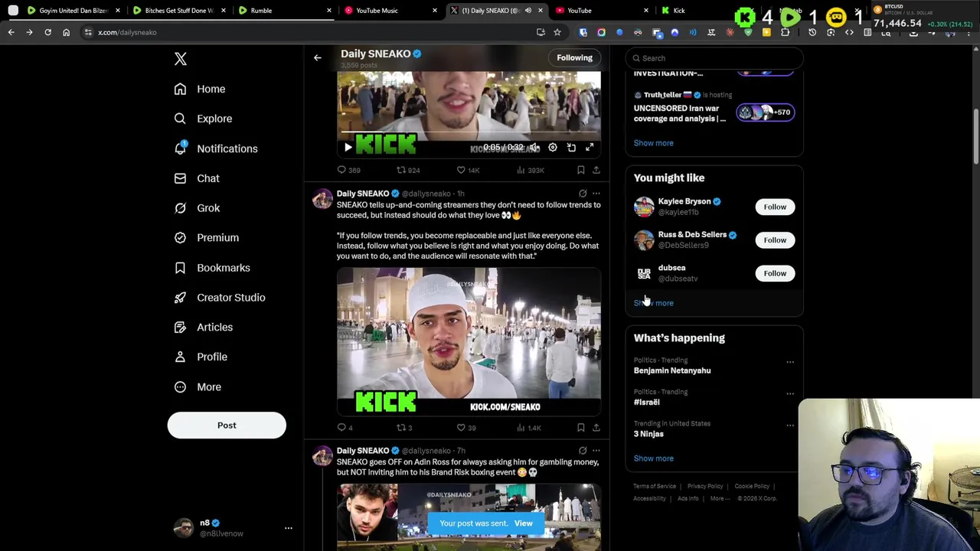
Task: Open picture-in-picture on first video
Action: coord(571,148)
